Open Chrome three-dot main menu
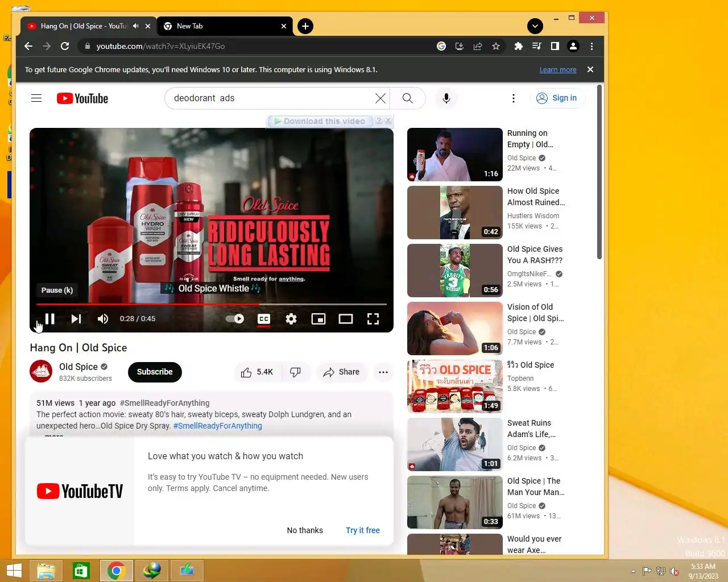 coord(591,46)
